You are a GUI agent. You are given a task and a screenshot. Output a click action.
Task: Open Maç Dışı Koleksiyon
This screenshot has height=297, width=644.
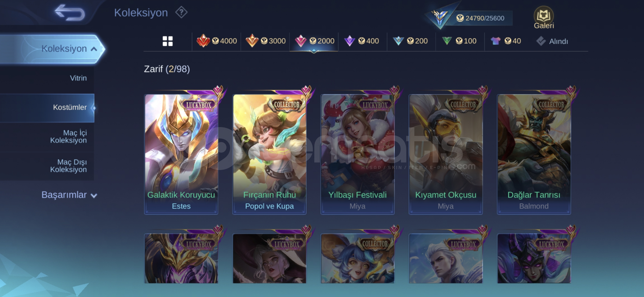pos(68,166)
